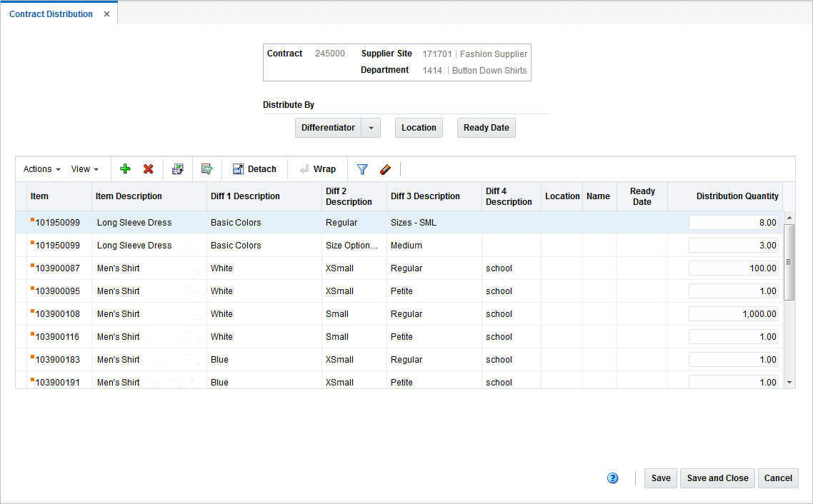Click the Query by Example icon
Viewport: 813px width, 504px height.
[207, 168]
